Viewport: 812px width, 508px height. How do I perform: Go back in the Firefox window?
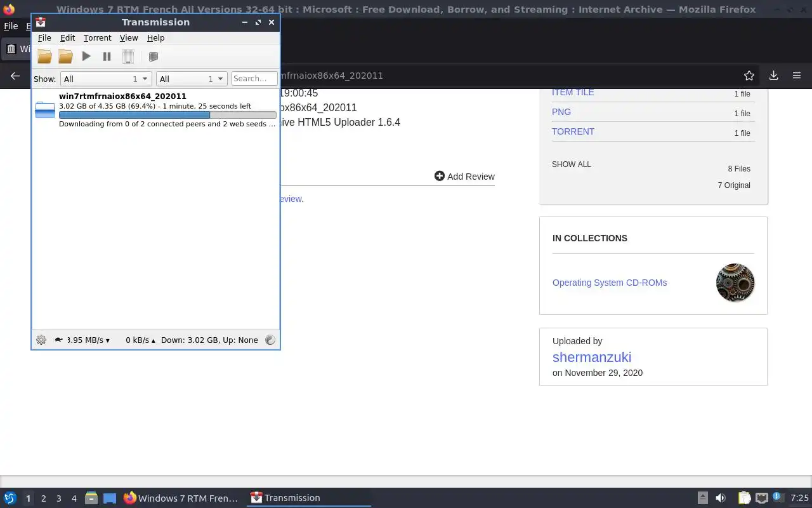[x=15, y=76]
